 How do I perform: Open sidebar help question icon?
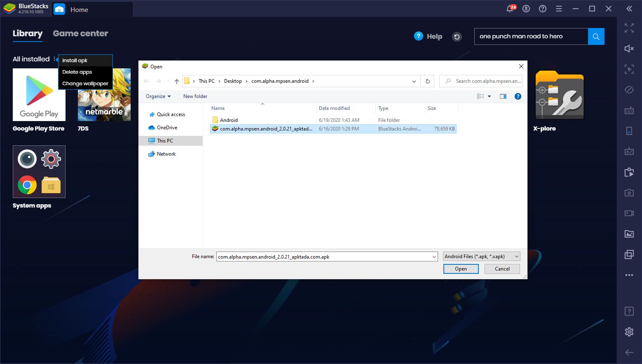point(629,311)
